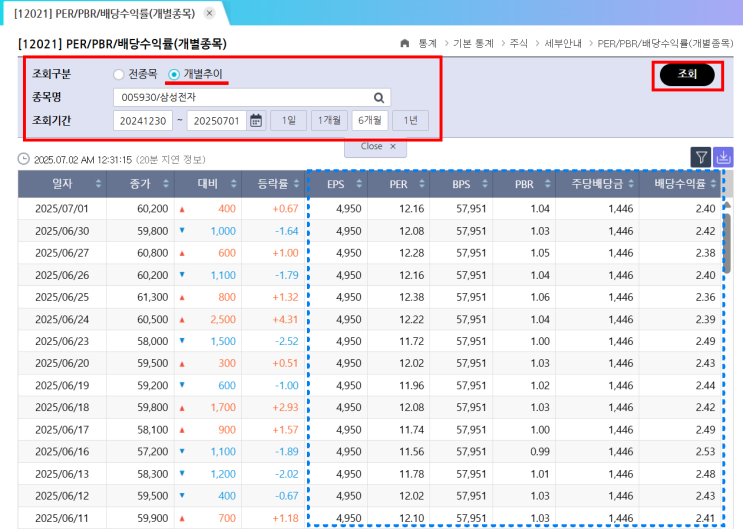Image resolution: width=743 pixels, height=529 pixels.
Task: Click PBR value 0.99
Action: (x=540, y=452)
